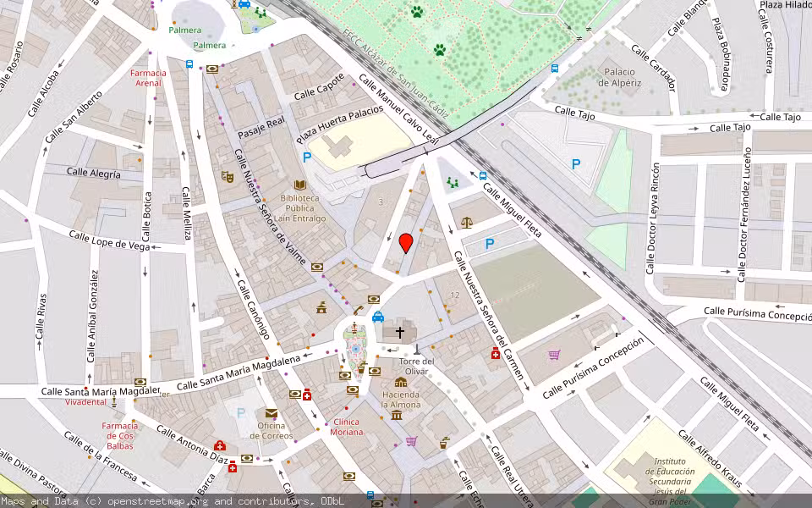Click the Farmacia Arenal label
This screenshot has width=812, height=508.
point(147,79)
